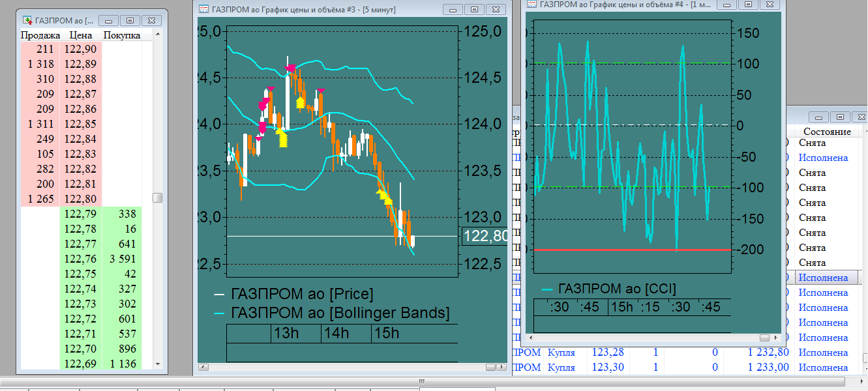Viewport: 868px width, 391px height.
Task: Select the buy price 122,76
Action: click(81, 259)
